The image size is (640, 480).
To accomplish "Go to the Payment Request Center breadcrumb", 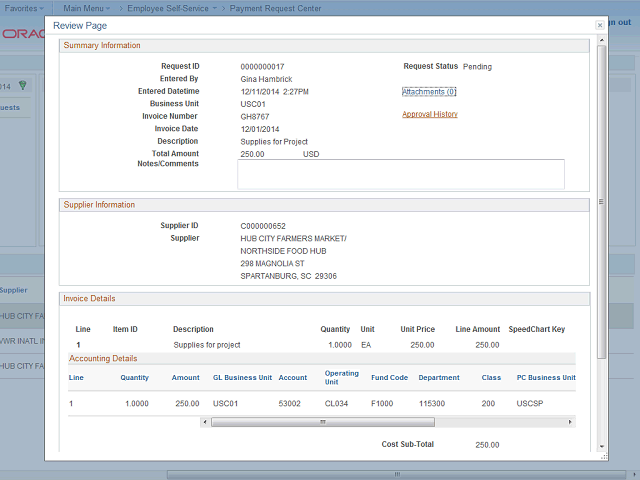I will coord(276,7).
